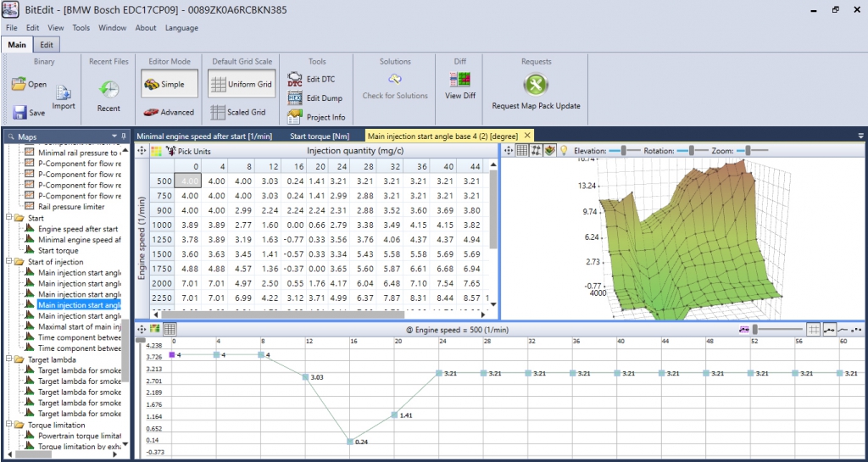Import a file via Import icon
Viewport: 868px width, 462px height.
[x=64, y=93]
